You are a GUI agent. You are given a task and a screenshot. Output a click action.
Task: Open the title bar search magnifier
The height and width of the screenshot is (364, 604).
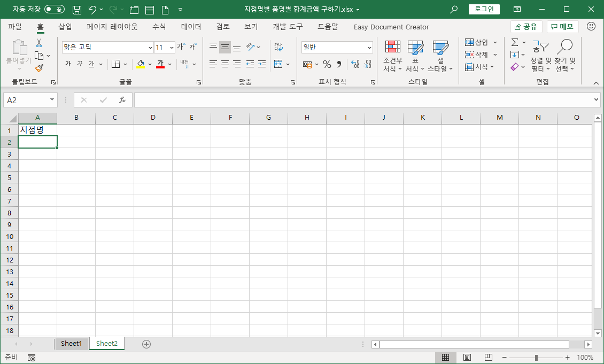click(x=454, y=10)
